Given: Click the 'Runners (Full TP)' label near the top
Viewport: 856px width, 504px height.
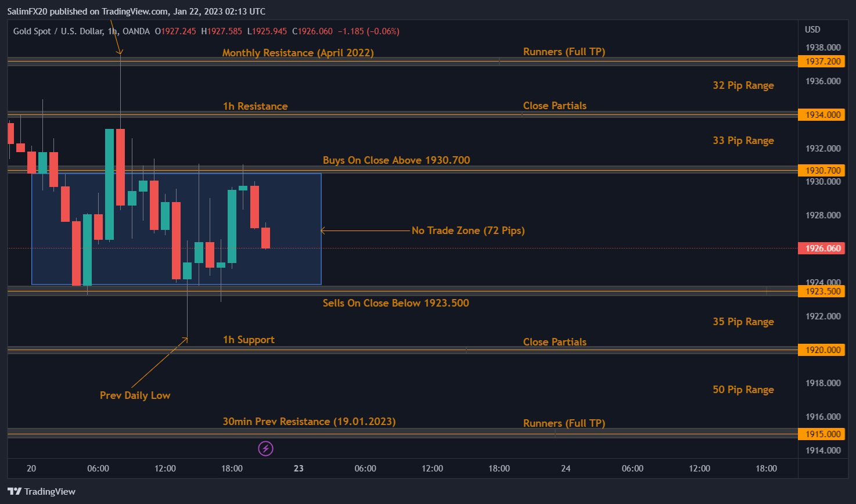Looking at the screenshot, I should pos(564,51).
